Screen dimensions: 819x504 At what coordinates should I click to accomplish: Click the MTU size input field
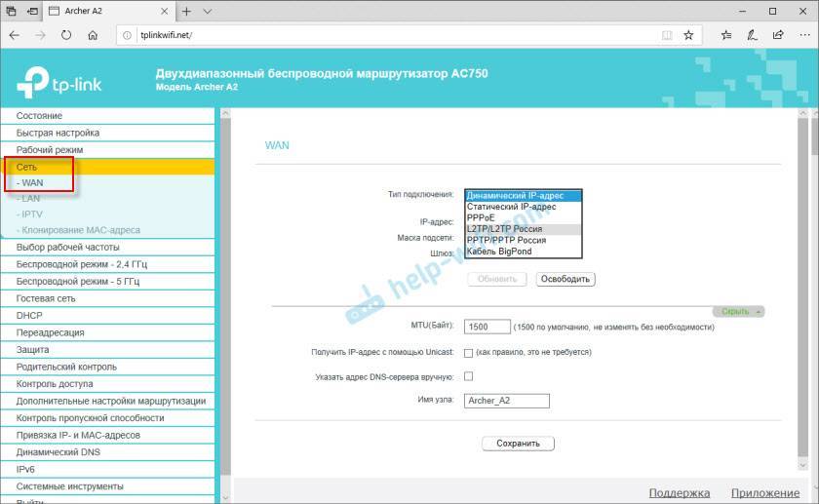pyautogui.click(x=488, y=327)
